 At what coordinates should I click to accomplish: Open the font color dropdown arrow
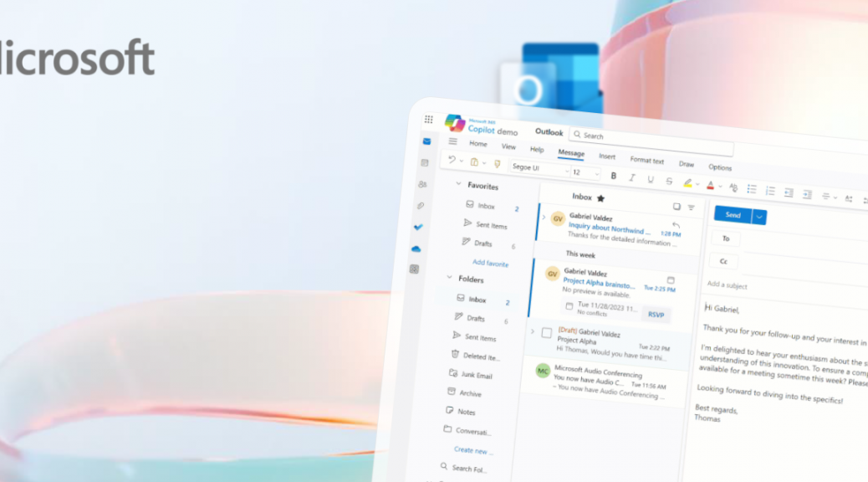tap(720, 187)
